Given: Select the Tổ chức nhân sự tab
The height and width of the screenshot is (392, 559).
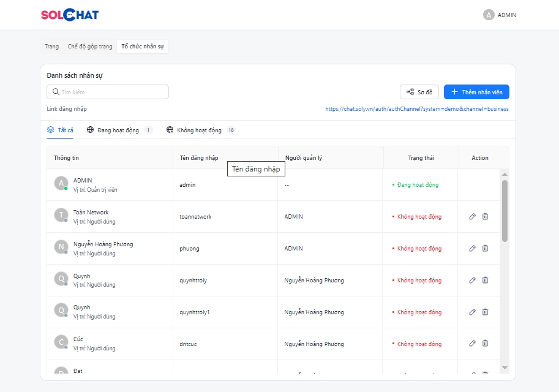Looking at the screenshot, I should click(143, 47).
